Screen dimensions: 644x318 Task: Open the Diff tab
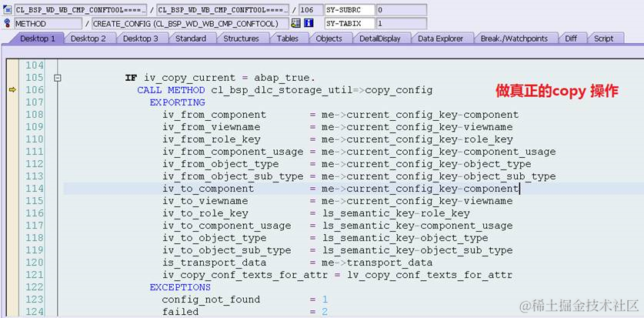pyautogui.click(x=570, y=38)
